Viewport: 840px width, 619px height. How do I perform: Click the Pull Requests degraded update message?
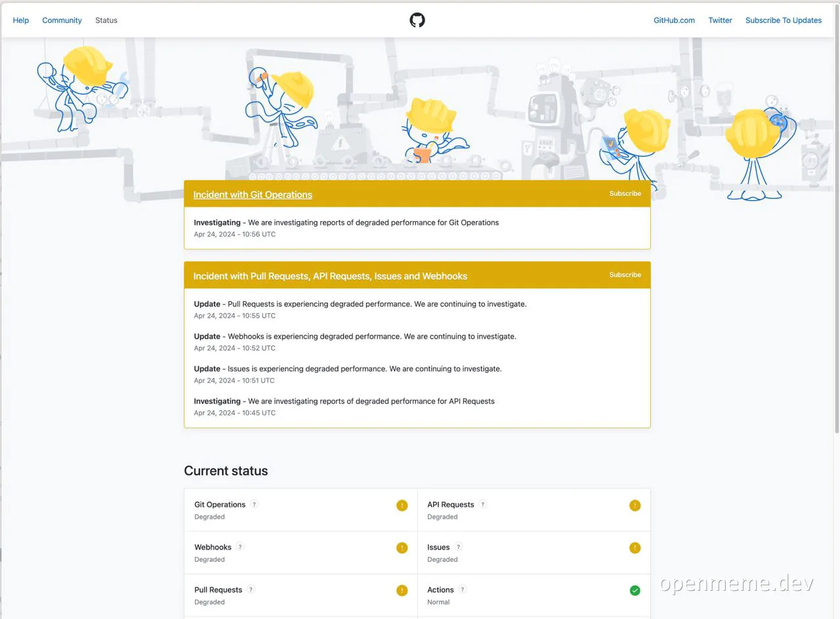coord(360,304)
